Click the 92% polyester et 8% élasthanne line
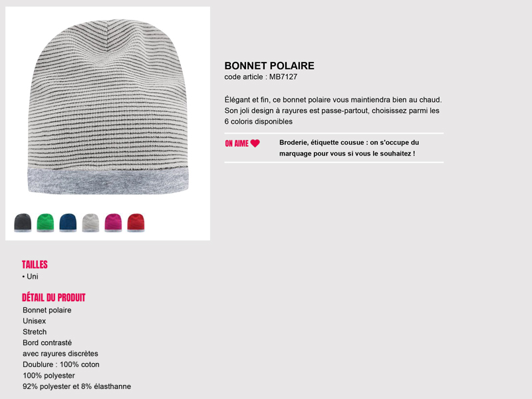 pyautogui.click(x=76, y=386)
